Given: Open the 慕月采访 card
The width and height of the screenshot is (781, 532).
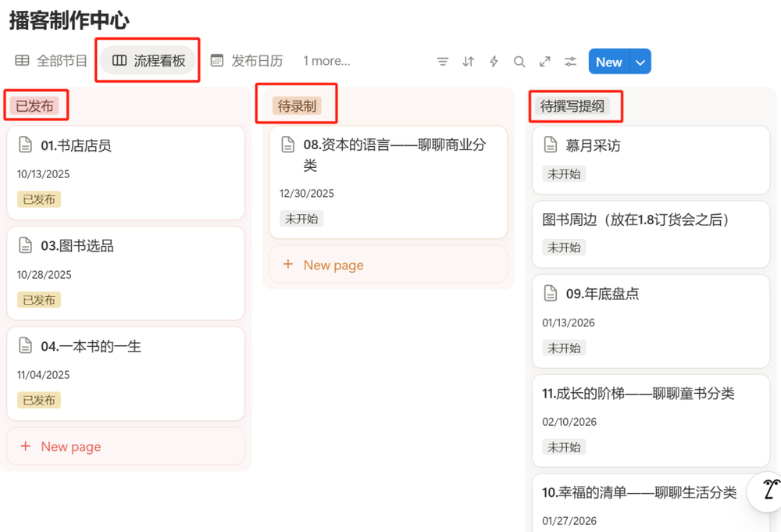Looking at the screenshot, I should pos(593,145).
